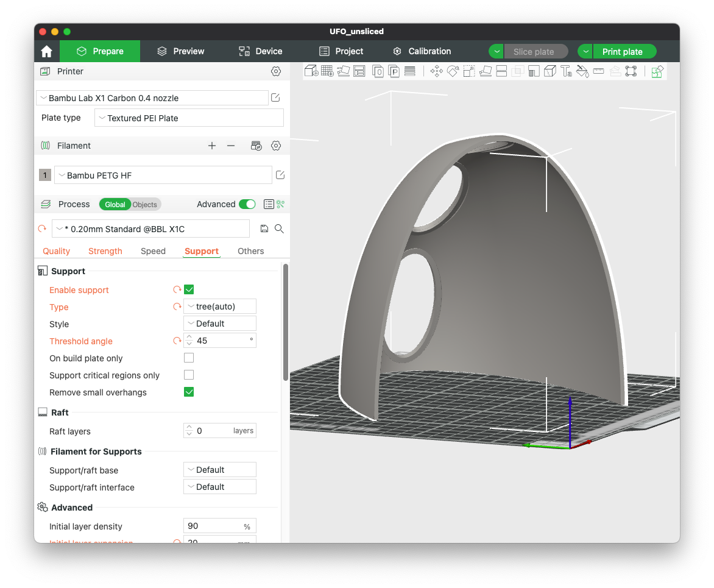This screenshot has width=714, height=588.
Task: Select the Support painting tool
Action: [534, 71]
